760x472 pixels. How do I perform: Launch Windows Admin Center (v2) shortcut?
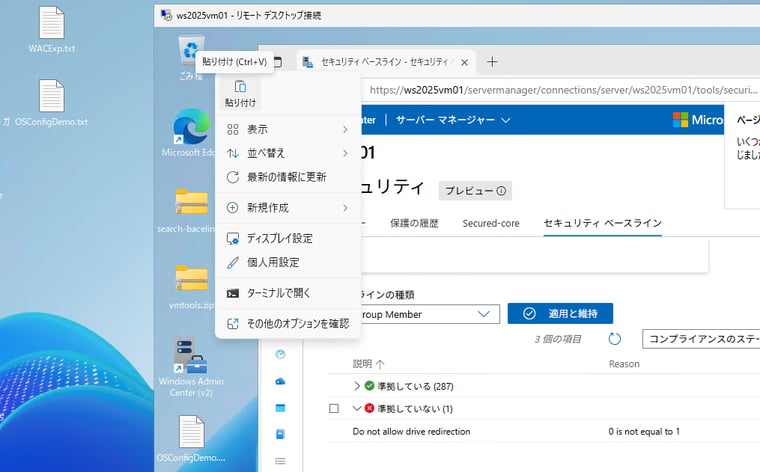click(191, 367)
